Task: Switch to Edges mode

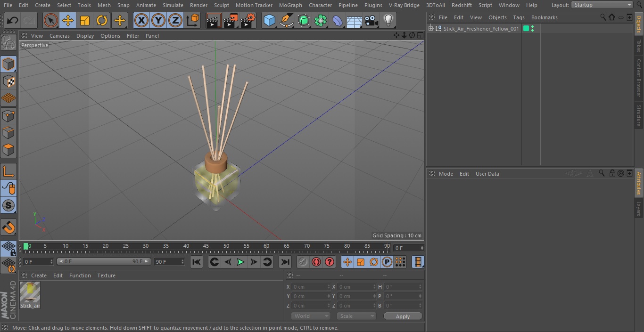Action: pyautogui.click(x=8, y=132)
